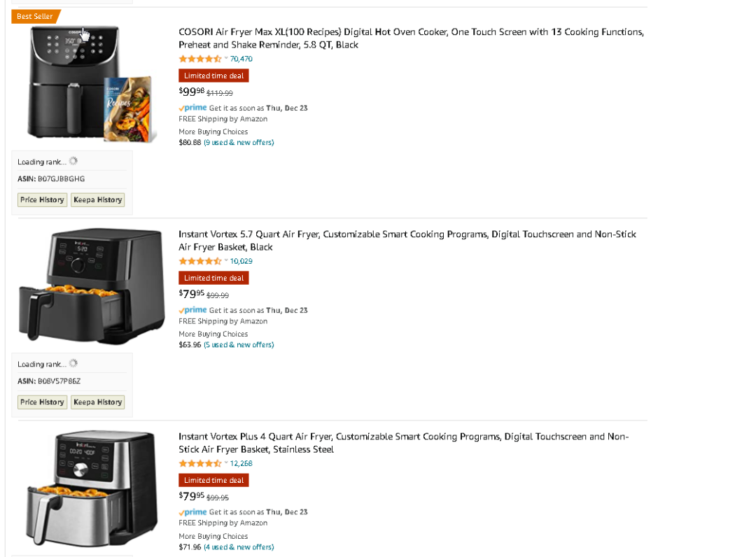Click the COSORI air fryer star rating
The image size is (756, 557).
(x=200, y=59)
